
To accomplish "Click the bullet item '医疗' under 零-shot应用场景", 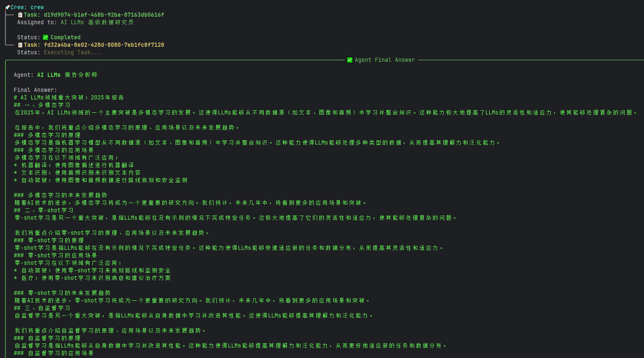I will (92, 278).
